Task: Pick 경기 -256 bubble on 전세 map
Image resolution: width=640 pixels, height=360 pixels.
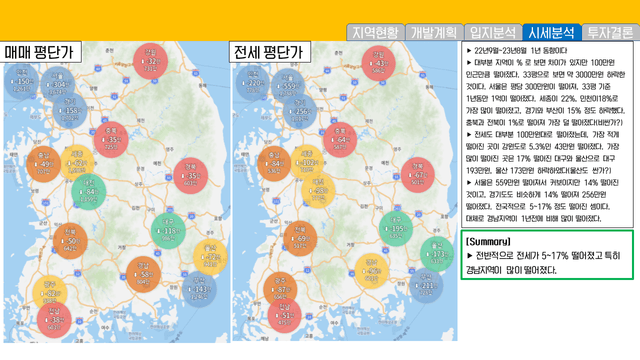Action: [x=300, y=111]
